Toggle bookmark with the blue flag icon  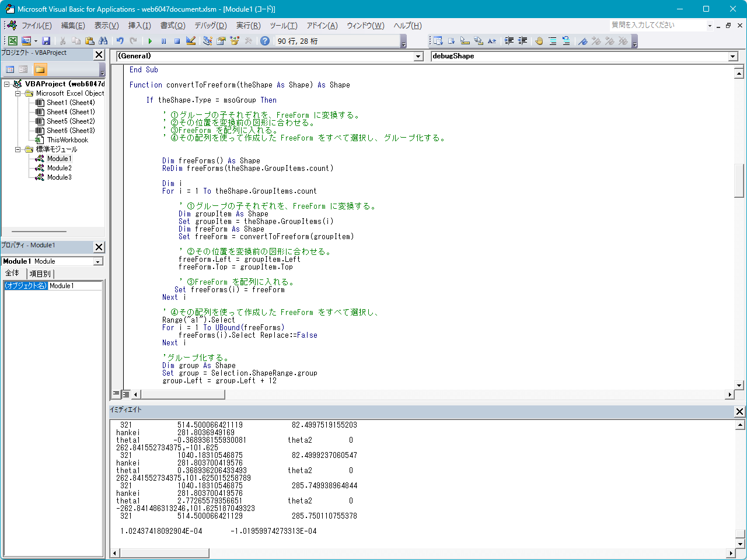[582, 41]
